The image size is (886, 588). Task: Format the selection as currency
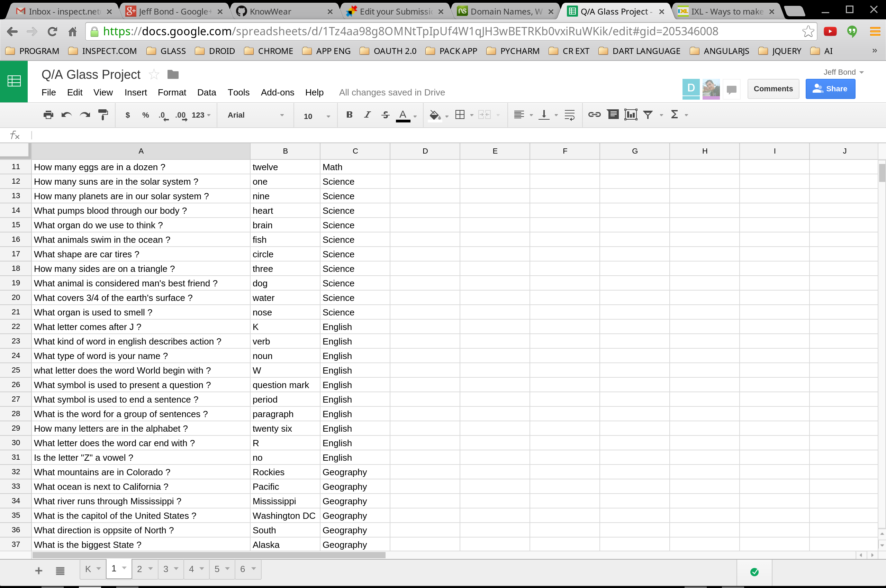[x=128, y=115]
